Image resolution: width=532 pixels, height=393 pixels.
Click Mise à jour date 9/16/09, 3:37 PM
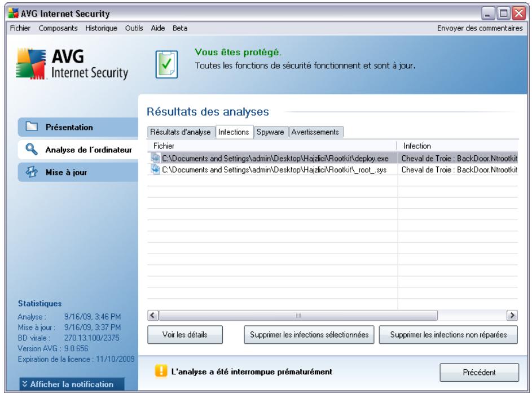pyautogui.click(x=93, y=327)
